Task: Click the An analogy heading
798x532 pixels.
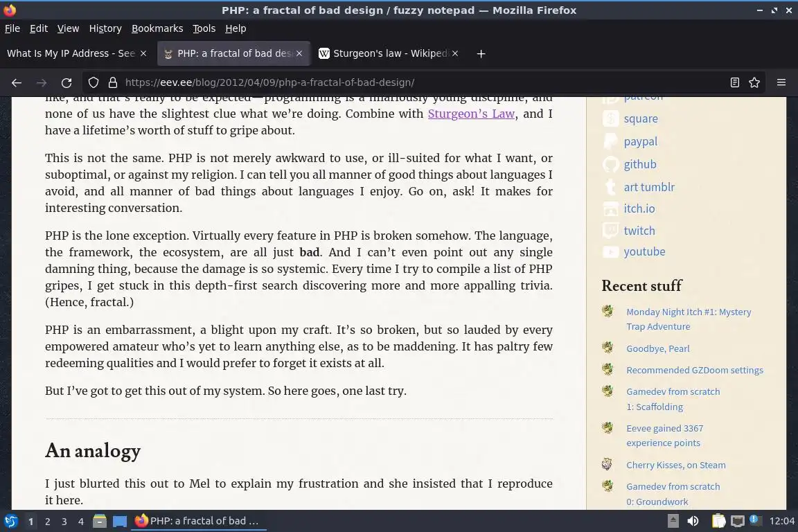Action: point(93,450)
